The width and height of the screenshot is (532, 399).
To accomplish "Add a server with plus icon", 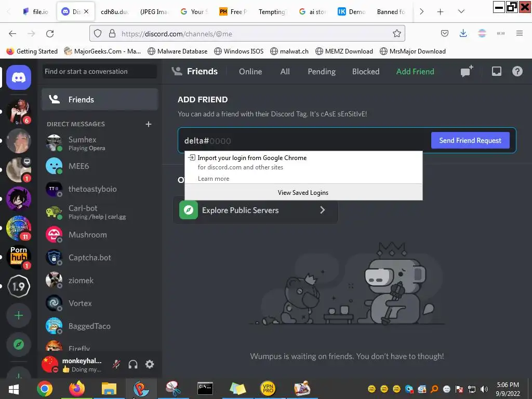I will click(x=19, y=315).
